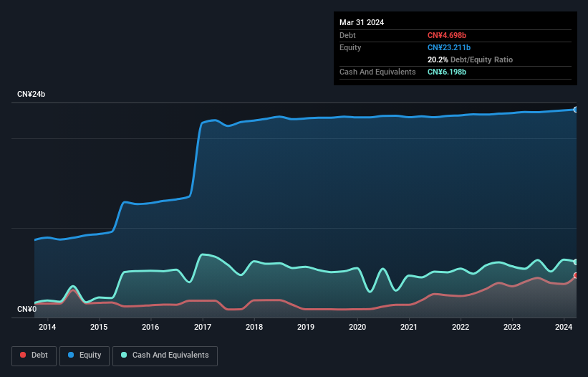Click the 2014 x-axis label
588x377 pixels.
(47, 327)
